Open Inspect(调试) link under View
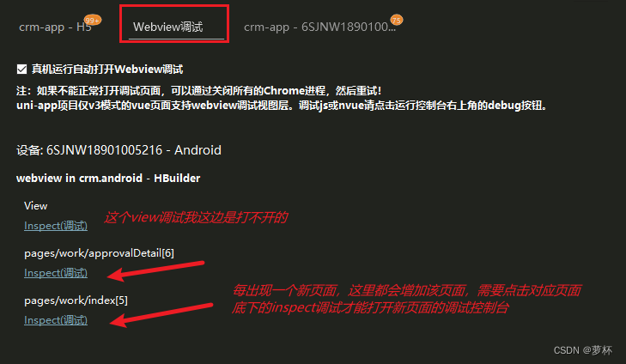 pyautogui.click(x=56, y=226)
